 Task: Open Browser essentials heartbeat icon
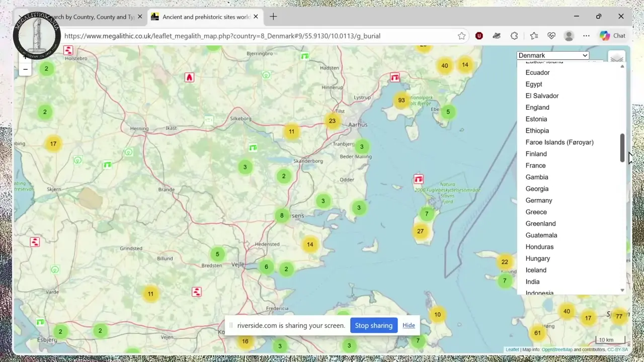click(x=551, y=36)
